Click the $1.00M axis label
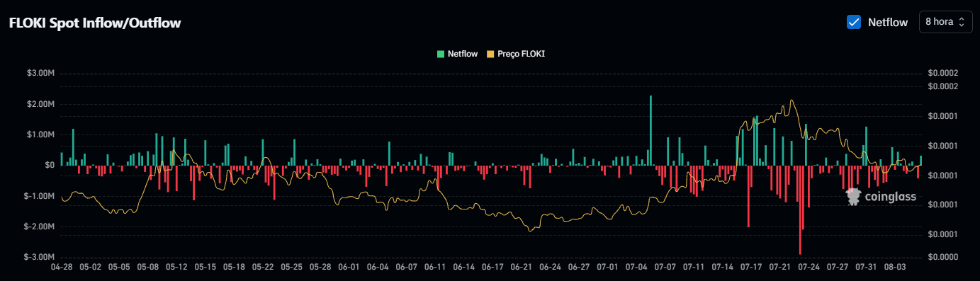The height and width of the screenshot is (281, 980). (x=40, y=134)
